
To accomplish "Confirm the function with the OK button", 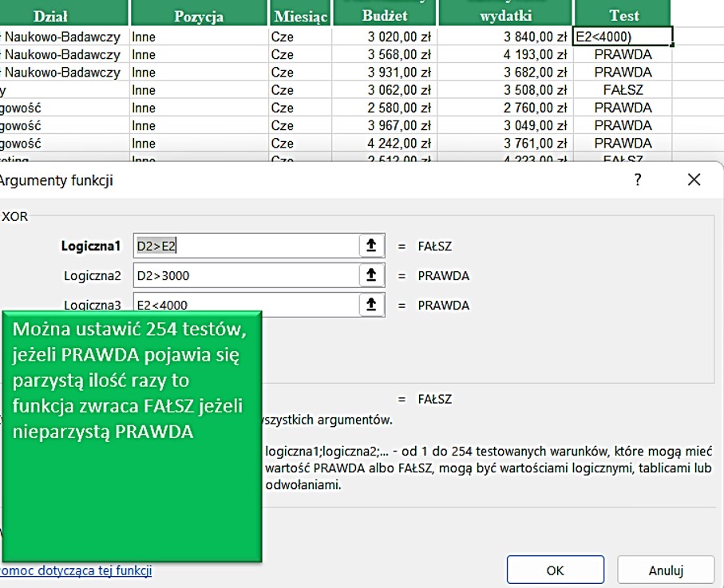I will pos(555,570).
